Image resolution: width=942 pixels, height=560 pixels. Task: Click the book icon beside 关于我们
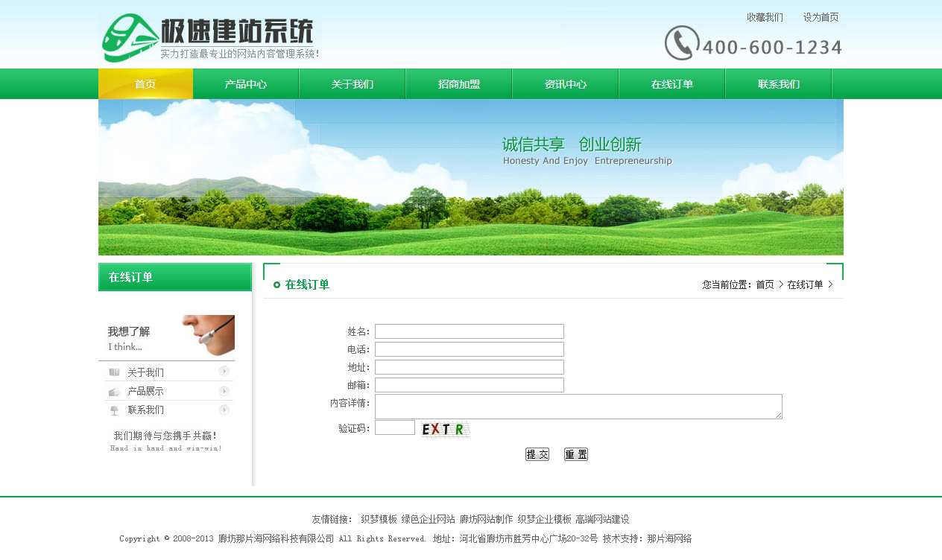coord(114,372)
